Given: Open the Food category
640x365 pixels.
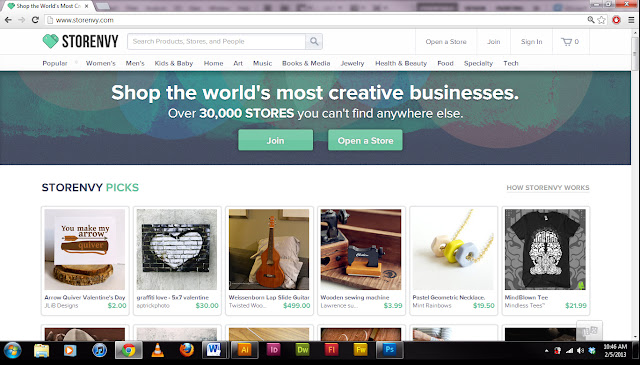Looking at the screenshot, I should 445,63.
